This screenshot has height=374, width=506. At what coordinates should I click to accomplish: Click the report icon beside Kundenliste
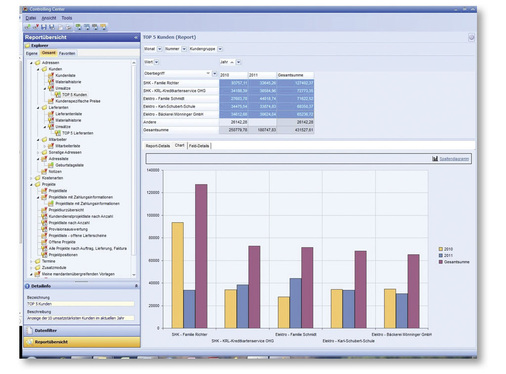[51, 75]
